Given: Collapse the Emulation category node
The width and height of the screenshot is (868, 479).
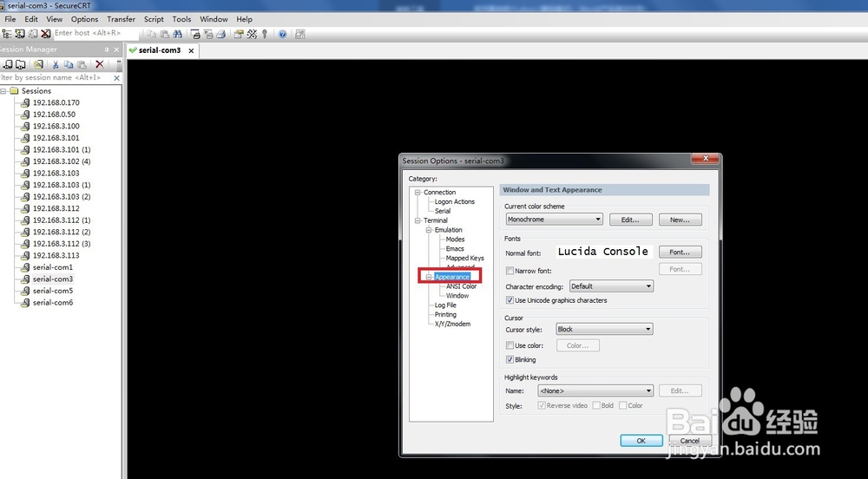Looking at the screenshot, I should [429, 230].
